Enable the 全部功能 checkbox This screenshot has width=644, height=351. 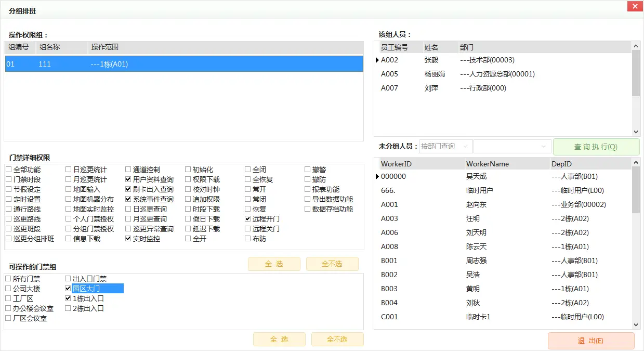[x=8, y=169]
